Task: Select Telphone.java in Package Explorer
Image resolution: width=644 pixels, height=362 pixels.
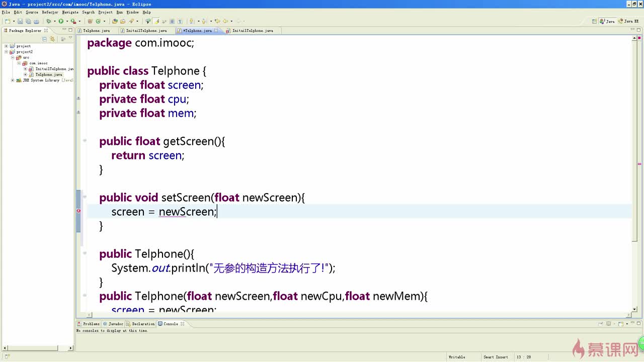Action: click(x=48, y=74)
